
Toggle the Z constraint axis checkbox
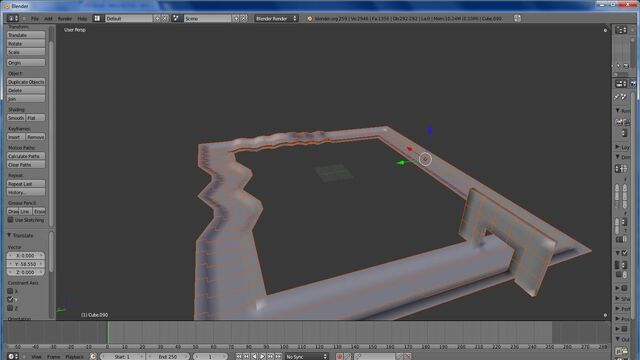click(10, 308)
